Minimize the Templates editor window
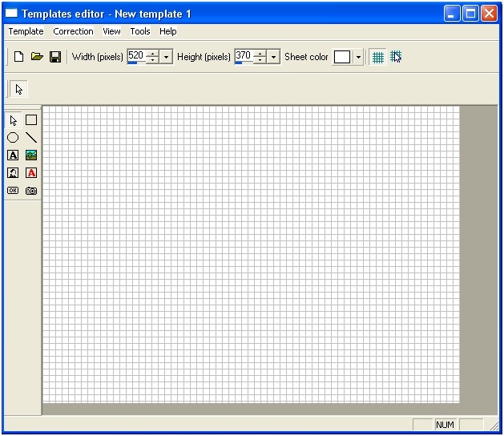This screenshot has height=436, width=504. pyautogui.click(x=452, y=14)
